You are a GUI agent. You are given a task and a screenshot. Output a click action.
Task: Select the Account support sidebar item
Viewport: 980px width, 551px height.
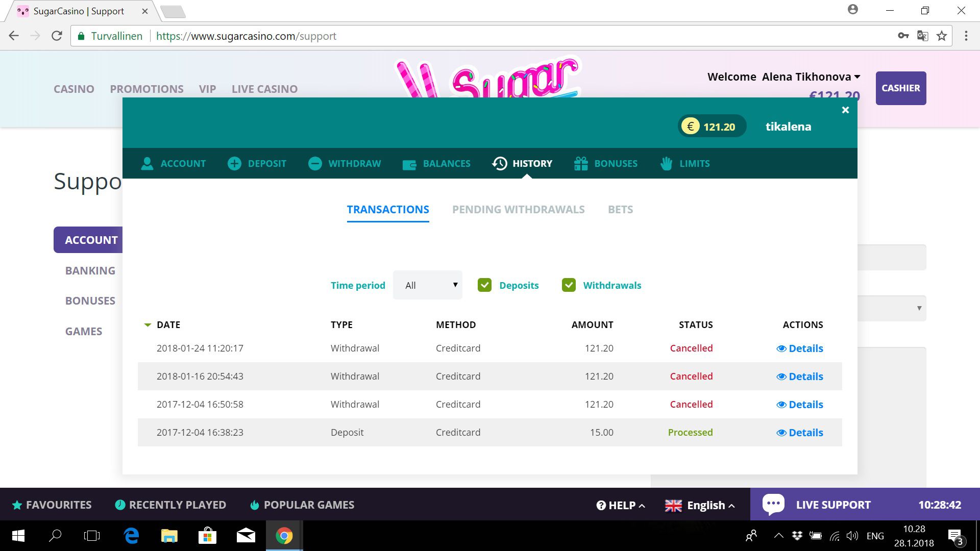tap(88, 240)
